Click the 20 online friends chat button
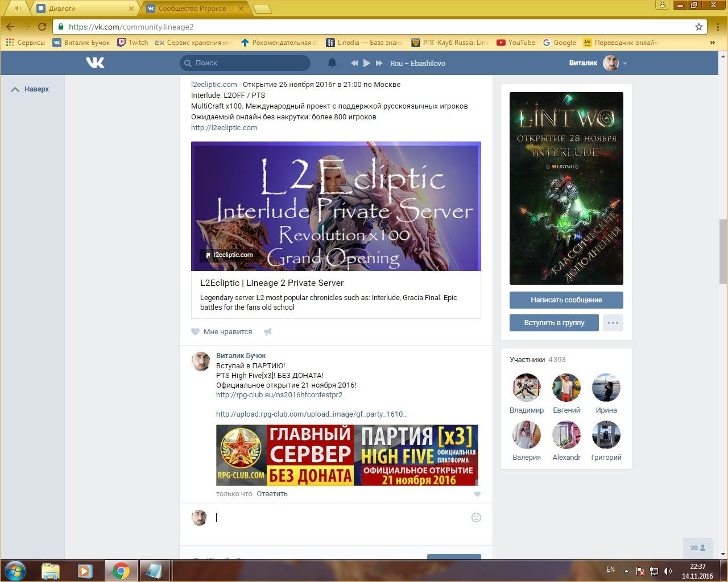Image resolution: width=728 pixels, height=582 pixels. [x=698, y=548]
